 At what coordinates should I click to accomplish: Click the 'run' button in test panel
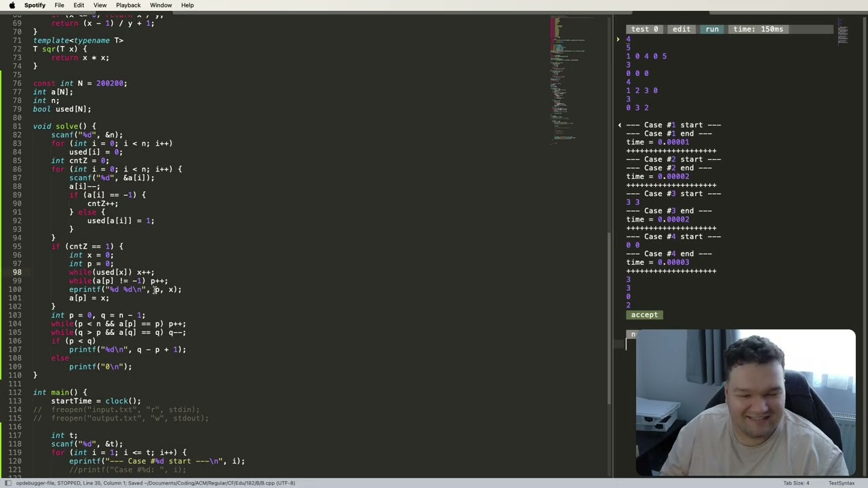coord(712,29)
